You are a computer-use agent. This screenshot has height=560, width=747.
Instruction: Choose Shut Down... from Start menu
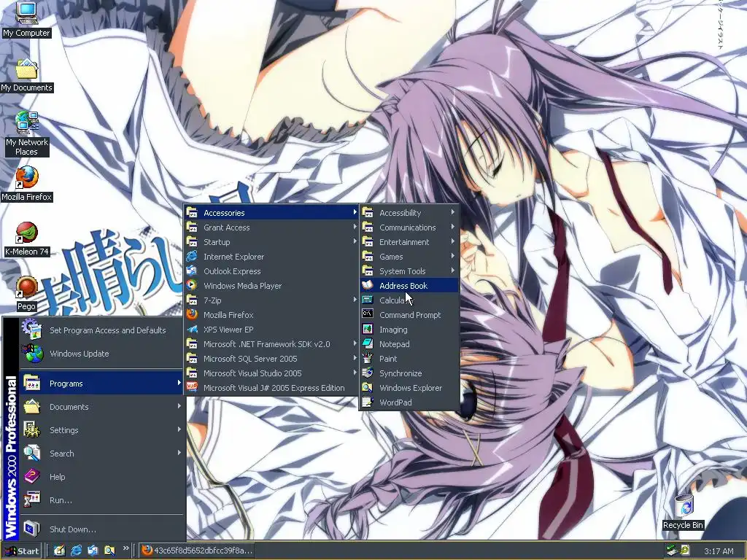coord(102,529)
